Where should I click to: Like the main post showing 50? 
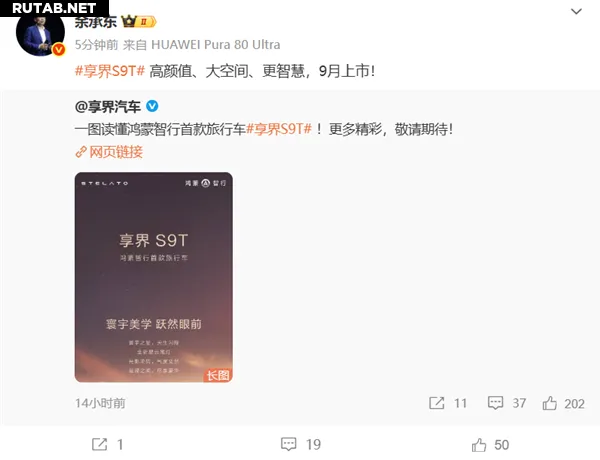(490, 445)
